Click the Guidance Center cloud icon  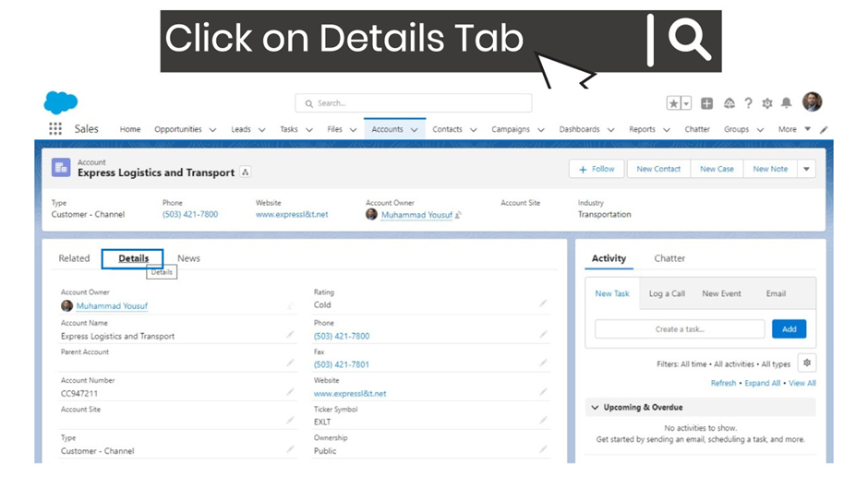729,103
